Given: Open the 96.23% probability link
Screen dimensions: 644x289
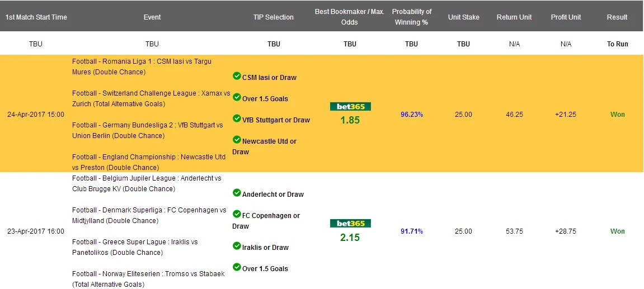Looking at the screenshot, I should click(x=412, y=115).
